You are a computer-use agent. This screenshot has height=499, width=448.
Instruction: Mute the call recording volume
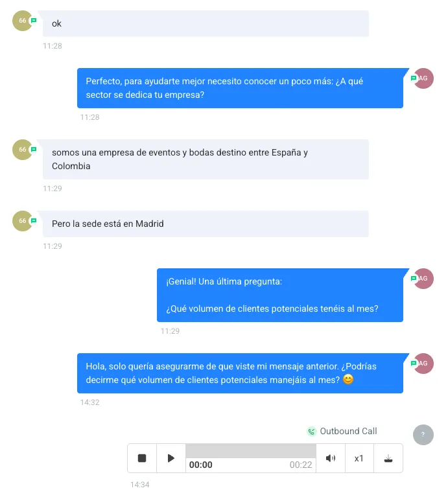331,458
